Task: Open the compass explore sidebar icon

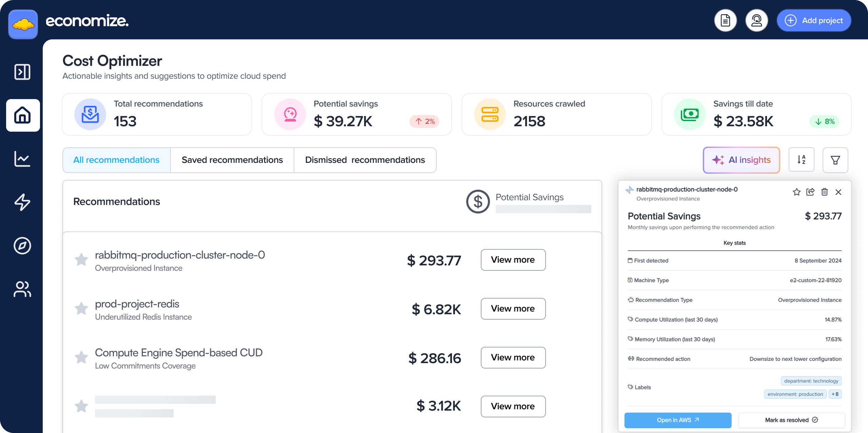Action: [x=22, y=246]
